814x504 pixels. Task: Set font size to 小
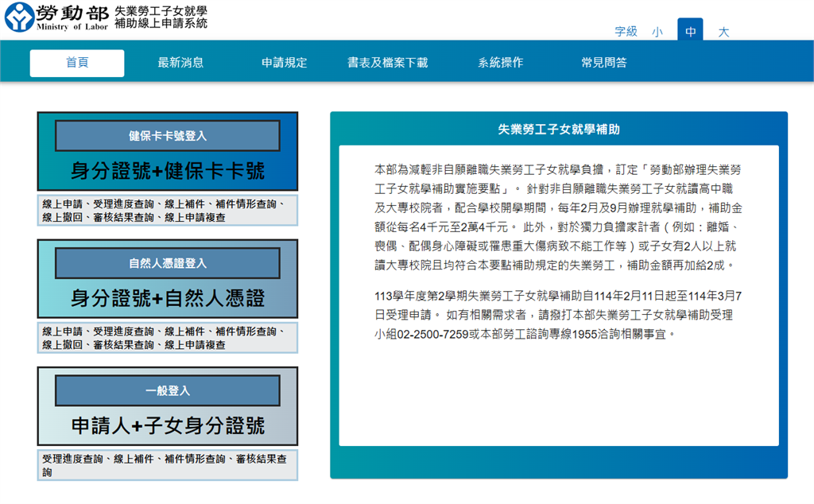pos(657,32)
